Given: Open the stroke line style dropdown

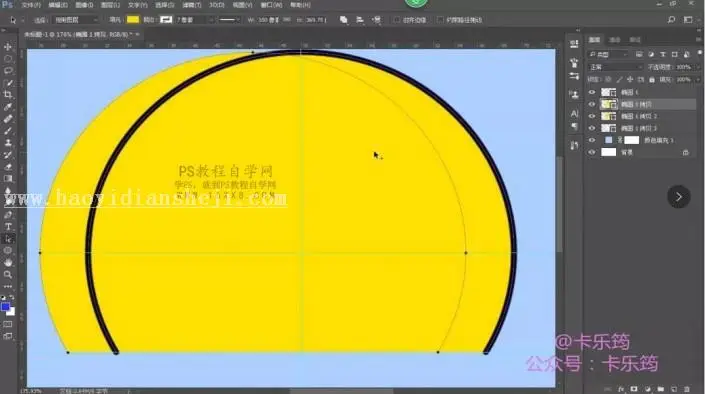Looking at the screenshot, I should 229,20.
